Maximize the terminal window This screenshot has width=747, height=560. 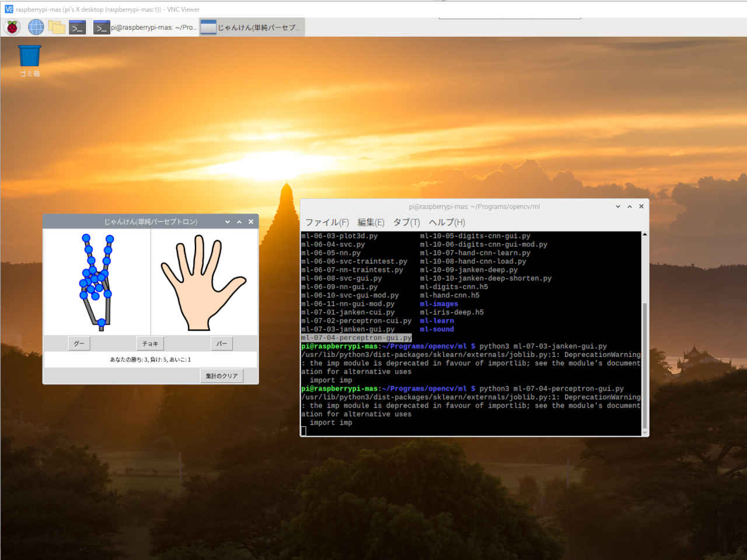point(630,206)
